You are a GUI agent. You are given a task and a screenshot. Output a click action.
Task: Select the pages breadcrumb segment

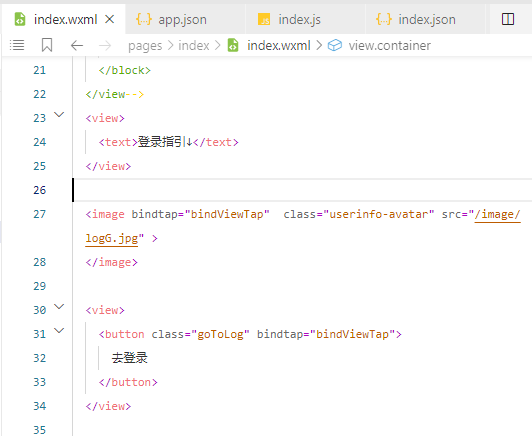(x=145, y=46)
